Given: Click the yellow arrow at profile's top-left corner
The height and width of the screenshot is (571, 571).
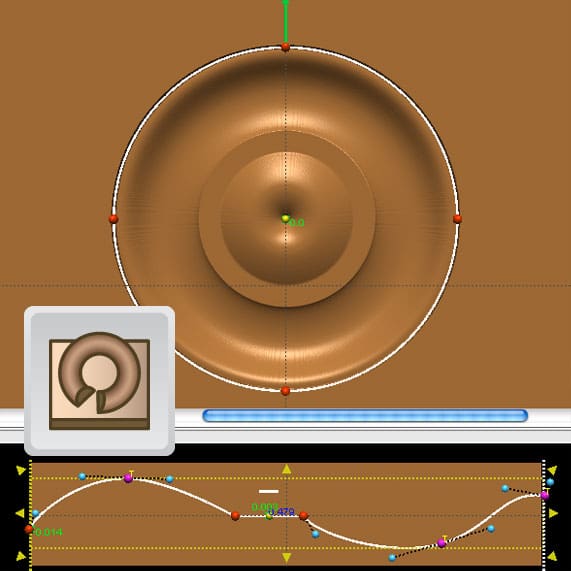Looking at the screenshot, I should [21, 470].
